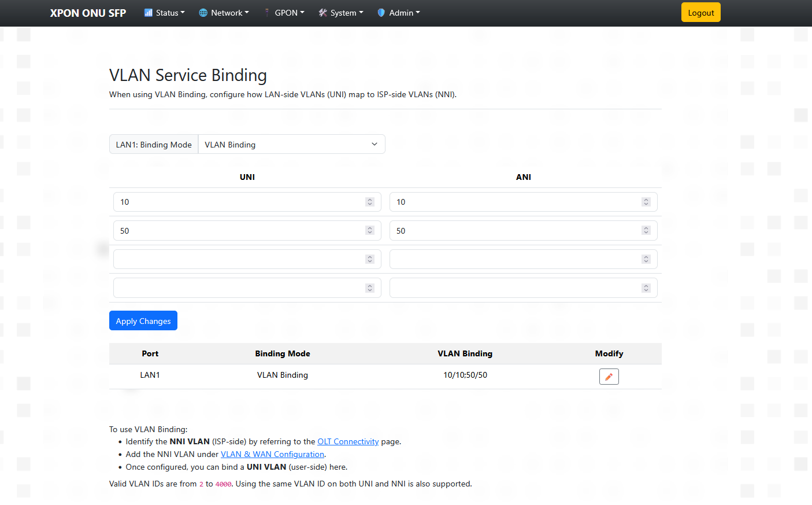Open the OLT Connectivity link
The image size is (812, 505).
348,441
